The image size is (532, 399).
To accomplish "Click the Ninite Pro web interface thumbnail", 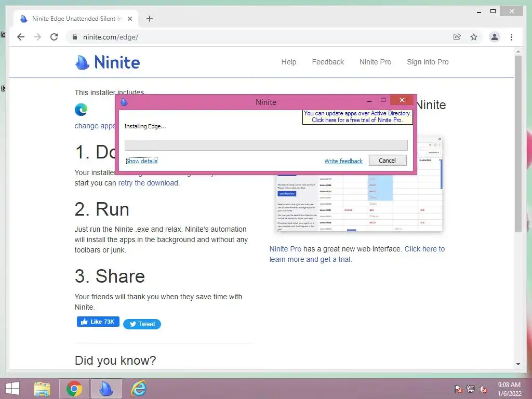I will coord(360,203).
